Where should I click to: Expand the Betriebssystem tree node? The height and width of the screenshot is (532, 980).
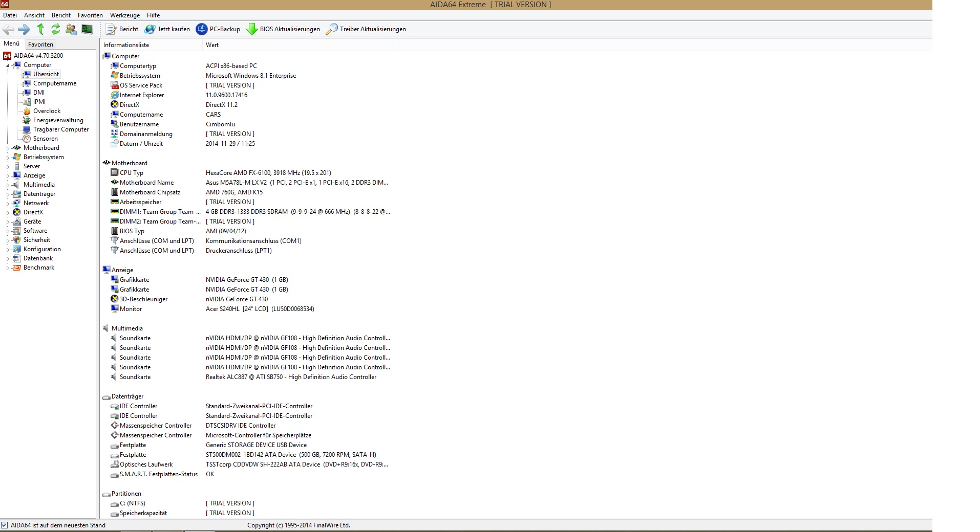point(8,158)
